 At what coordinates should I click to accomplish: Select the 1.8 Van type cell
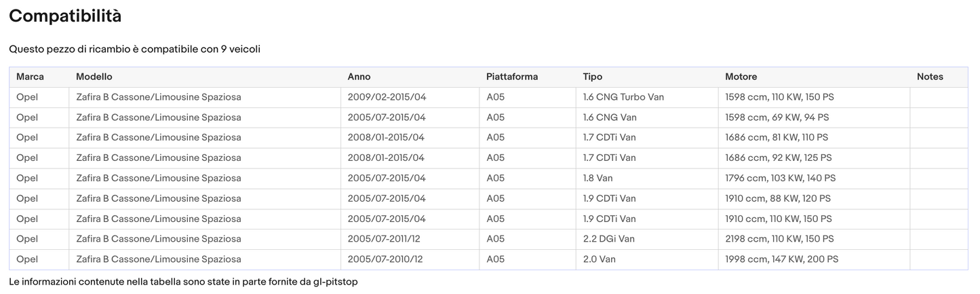[597, 178]
